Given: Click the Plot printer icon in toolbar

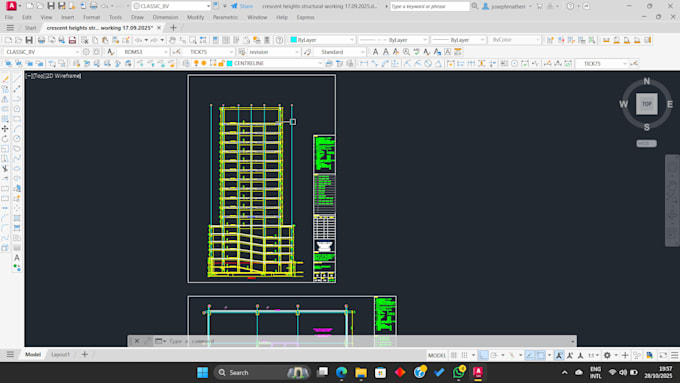Looking at the screenshot, I should [41, 40].
